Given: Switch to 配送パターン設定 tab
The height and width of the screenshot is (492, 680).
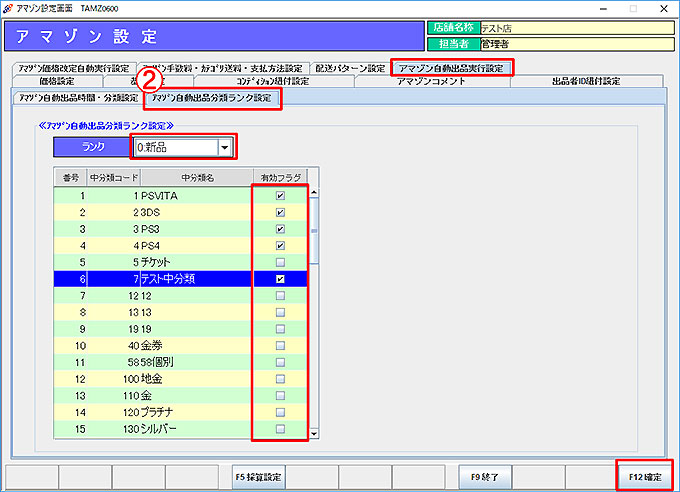Looking at the screenshot, I should tap(349, 68).
